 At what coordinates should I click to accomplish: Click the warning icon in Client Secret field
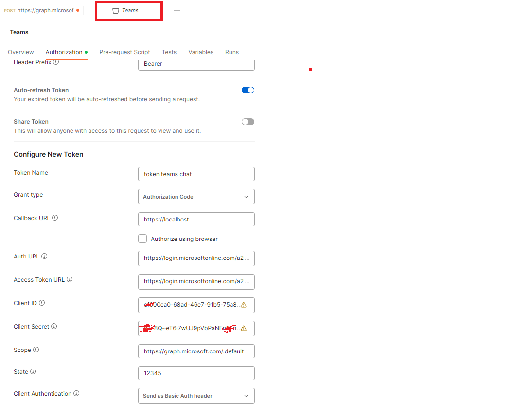(244, 329)
